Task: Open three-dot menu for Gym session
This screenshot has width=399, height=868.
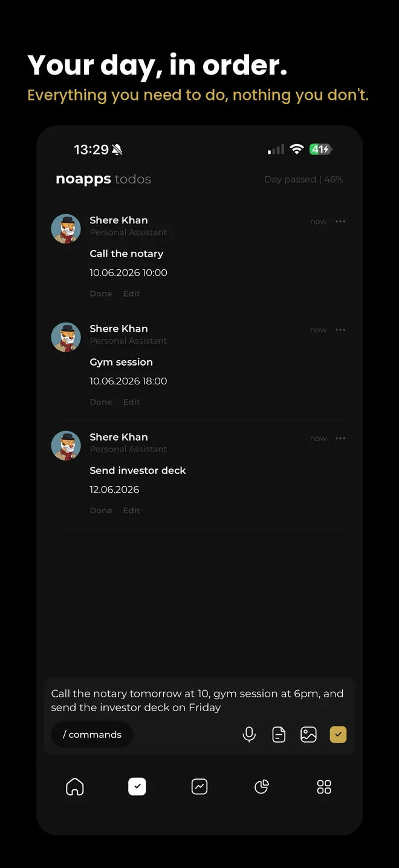Action: tap(340, 330)
